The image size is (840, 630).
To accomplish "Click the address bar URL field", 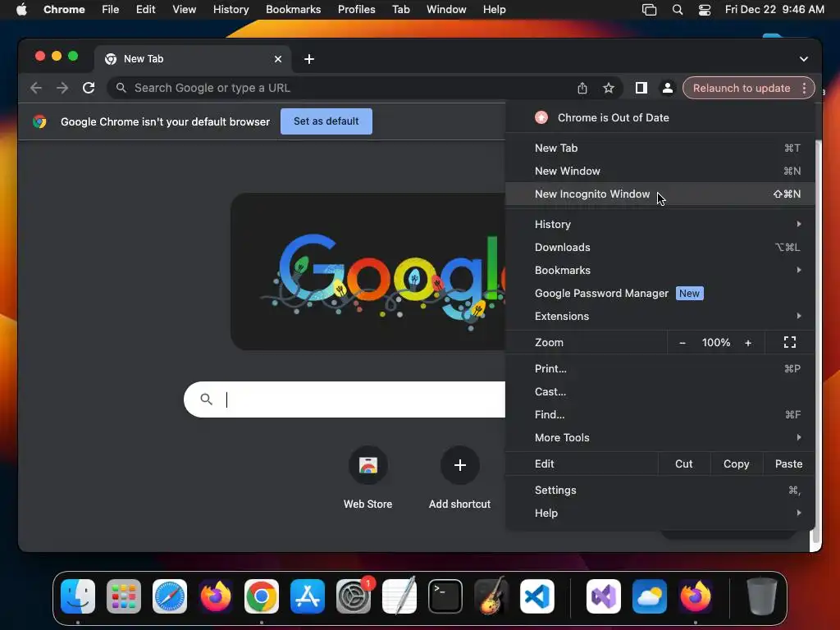I will tap(343, 88).
